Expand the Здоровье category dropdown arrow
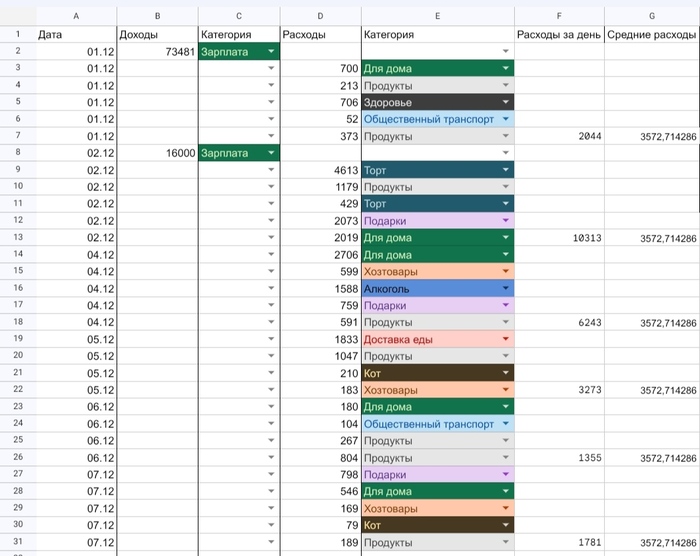Screen dimensions: 700x556 tap(505, 102)
